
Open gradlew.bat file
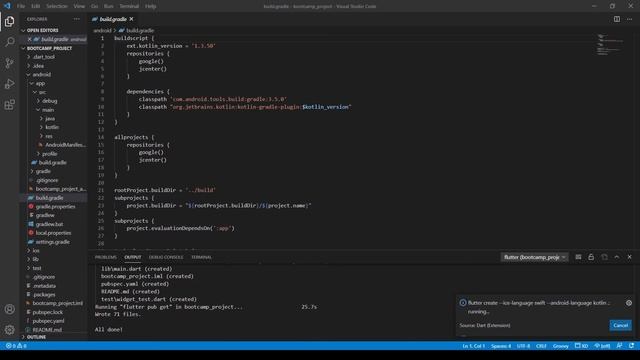tap(49, 224)
